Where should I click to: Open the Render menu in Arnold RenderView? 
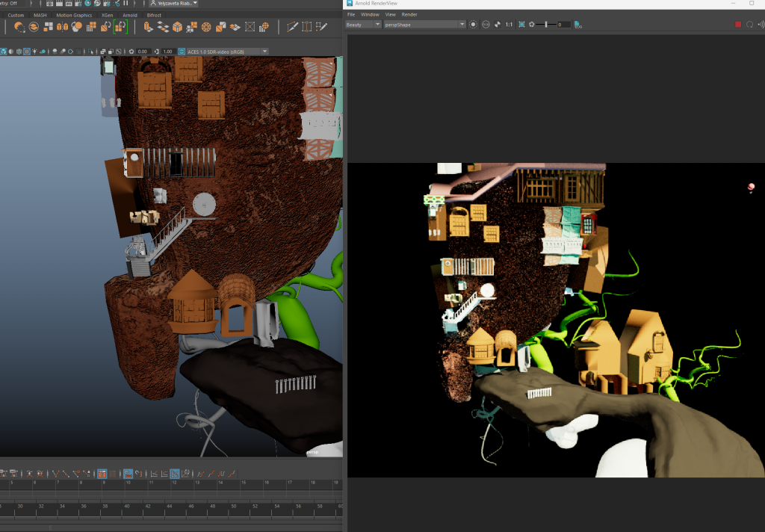(x=409, y=14)
